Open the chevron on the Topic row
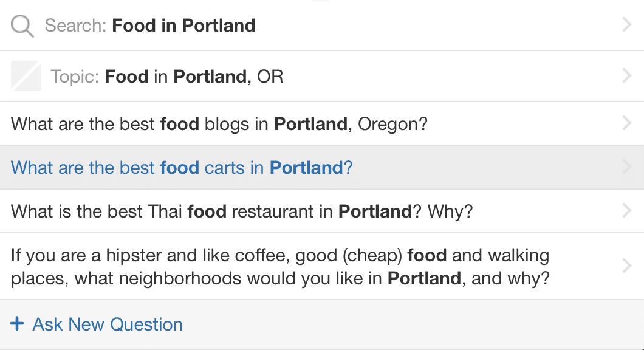The image size is (644, 350). pos(626,75)
